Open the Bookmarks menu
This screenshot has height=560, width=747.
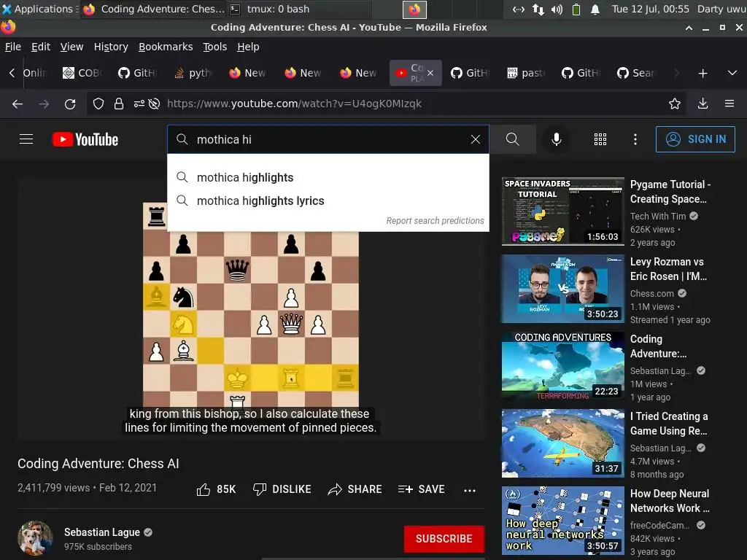tap(166, 47)
